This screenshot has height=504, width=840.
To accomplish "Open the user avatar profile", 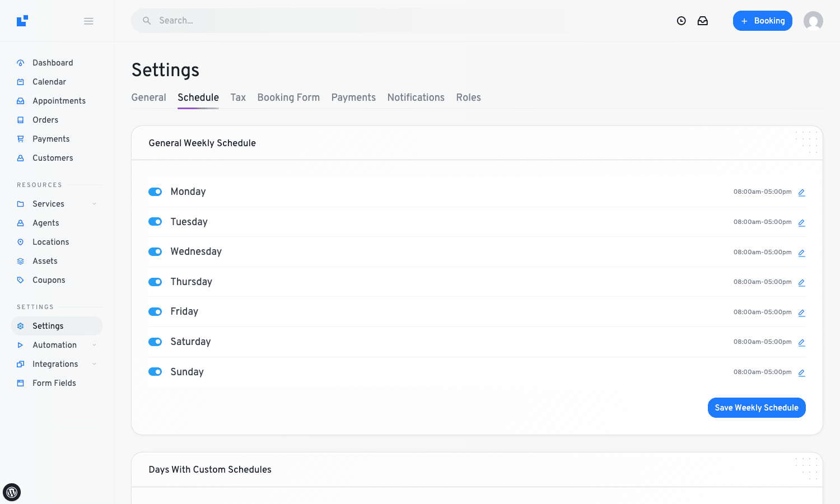I will click(x=813, y=21).
